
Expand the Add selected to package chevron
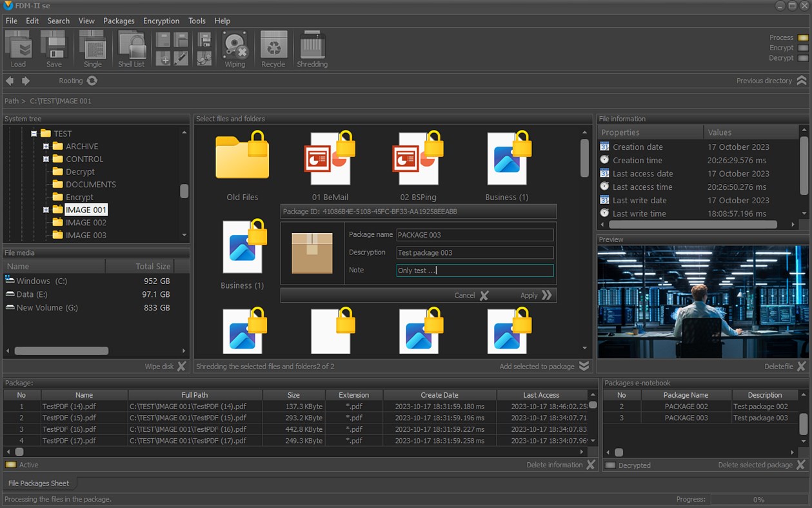[582, 366]
